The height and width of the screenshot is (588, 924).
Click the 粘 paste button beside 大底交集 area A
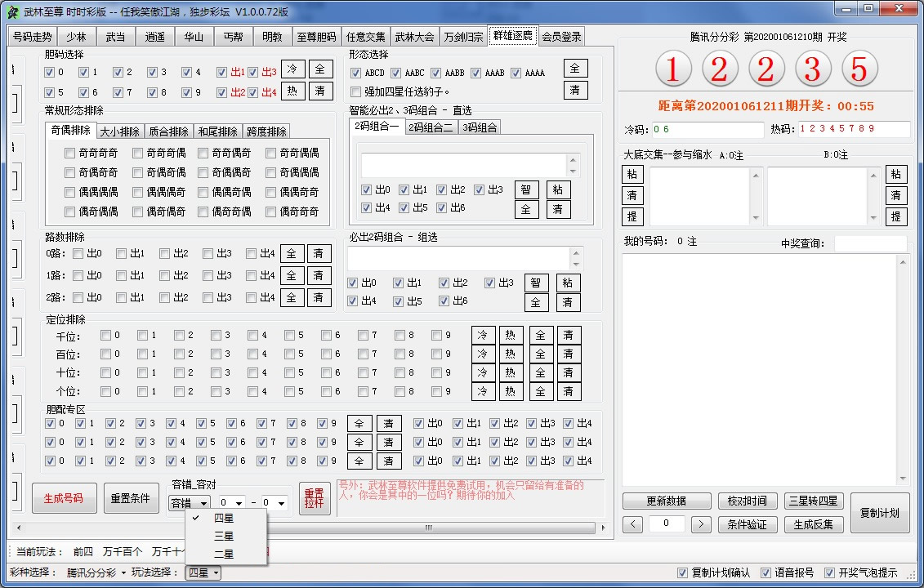coord(632,174)
